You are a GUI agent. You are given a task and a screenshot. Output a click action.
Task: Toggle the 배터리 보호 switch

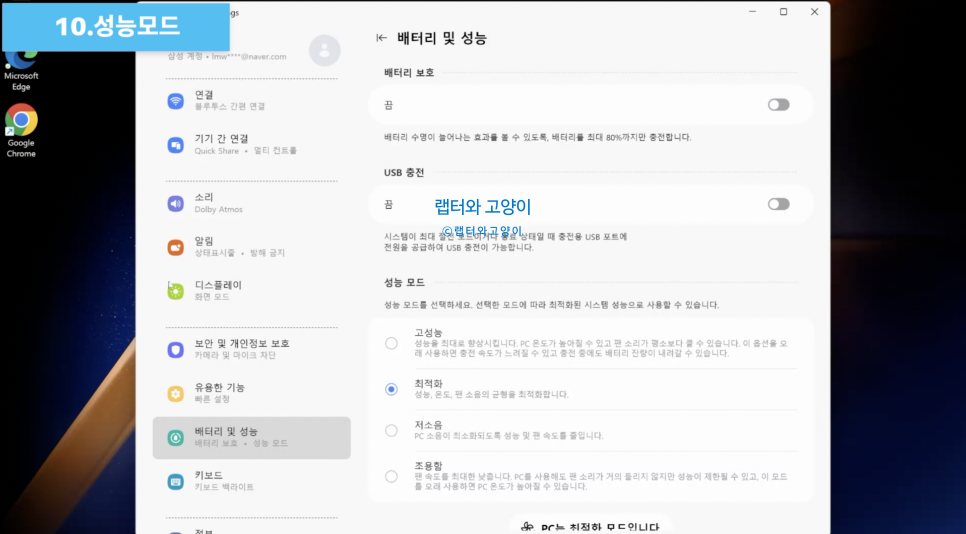pyautogui.click(x=779, y=105)
